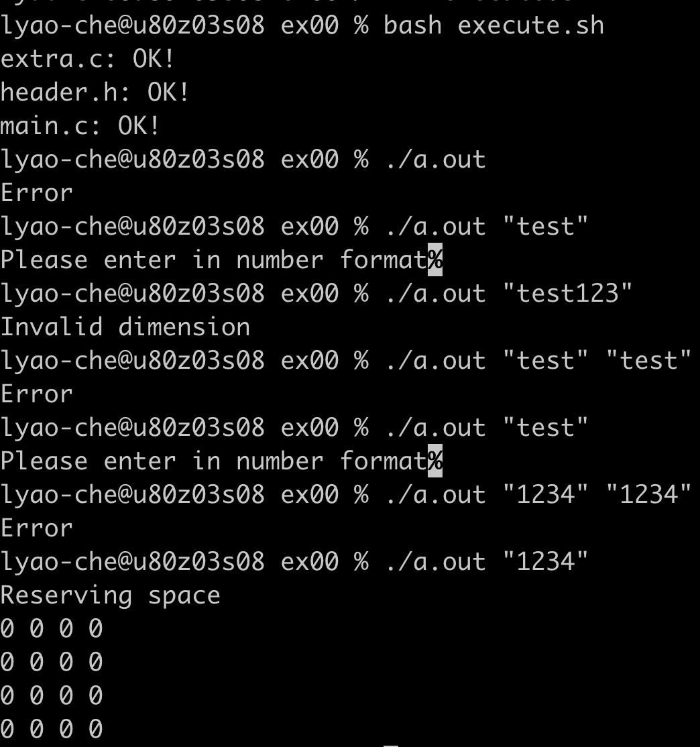Click the Error line below the argument-less ./a.out
This screenshot has width=700, height=747.
36,193
